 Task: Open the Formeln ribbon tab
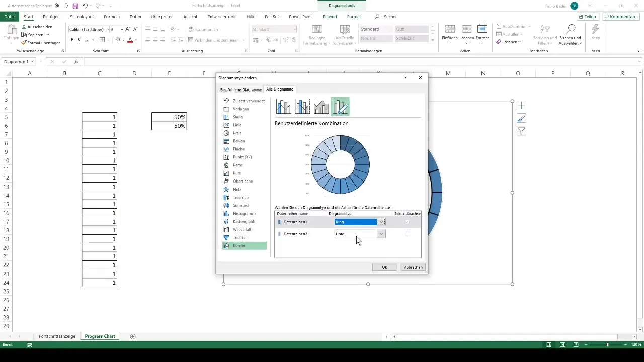click(112, 17)
